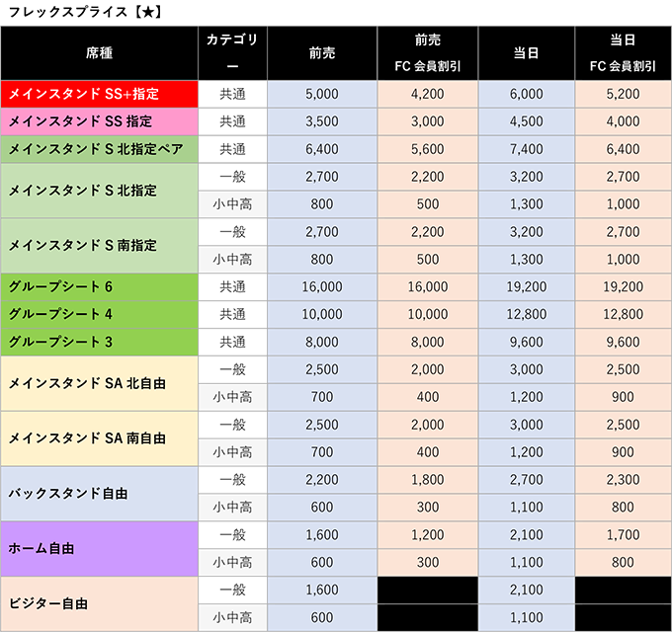The width and height of the screenshot is (672, 632).
Task: Select the 7,400 same-day price cell
Action: (x=526, y=149)
